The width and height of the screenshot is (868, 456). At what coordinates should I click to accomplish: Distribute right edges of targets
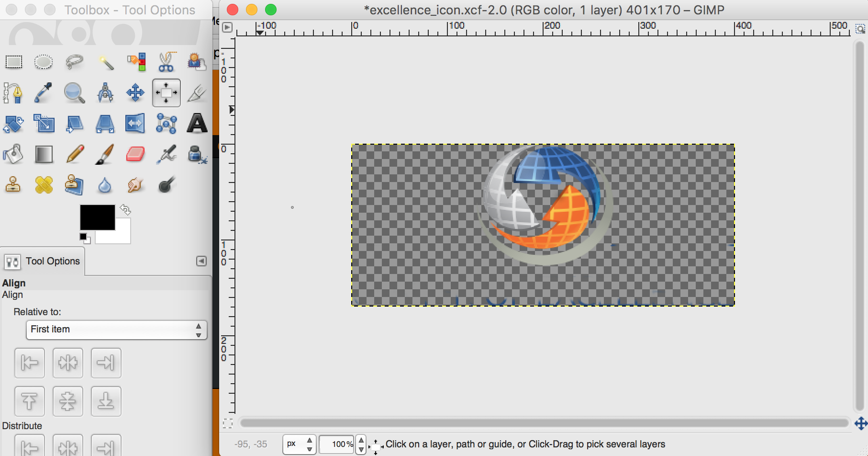point(106,445)
